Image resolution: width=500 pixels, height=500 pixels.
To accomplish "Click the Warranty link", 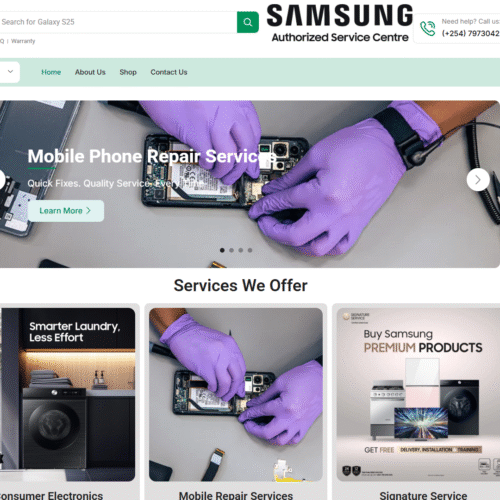I will pos(23,41).
